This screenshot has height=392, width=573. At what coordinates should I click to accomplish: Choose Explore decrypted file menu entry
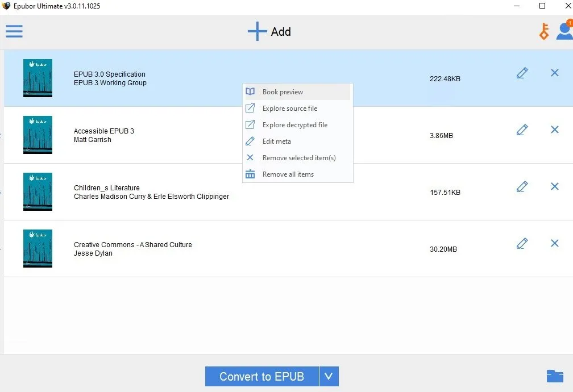tap(297, 125)
